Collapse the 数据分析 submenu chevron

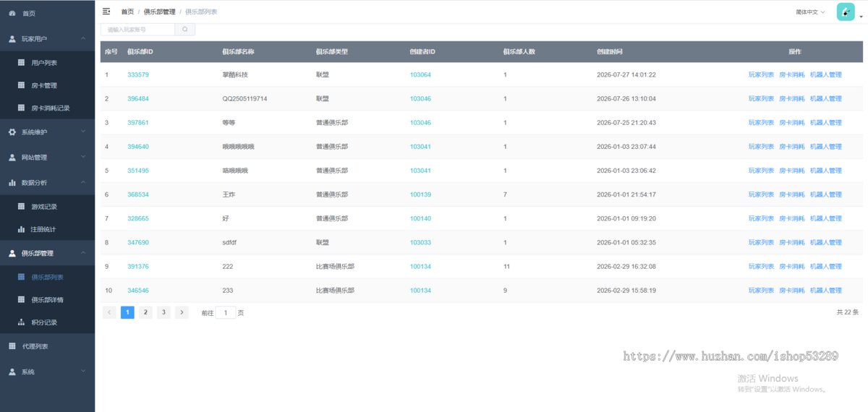[x=83, y=183]
